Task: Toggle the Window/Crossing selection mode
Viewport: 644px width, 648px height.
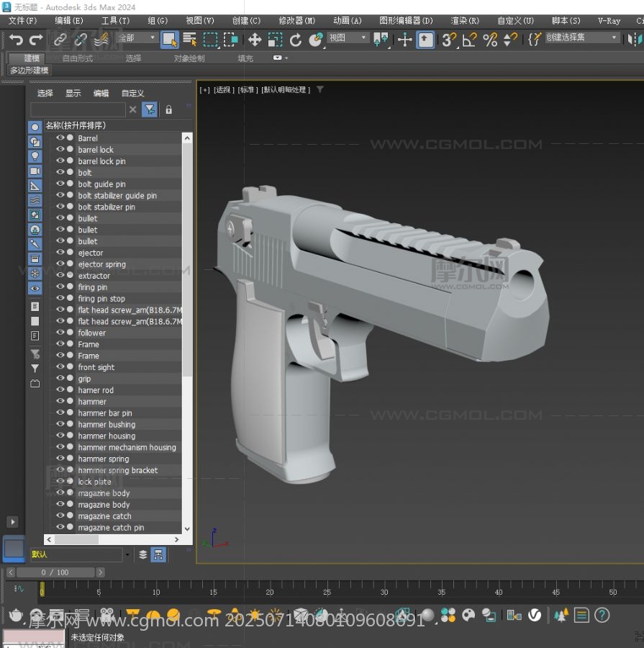Action: click(230, 40)
